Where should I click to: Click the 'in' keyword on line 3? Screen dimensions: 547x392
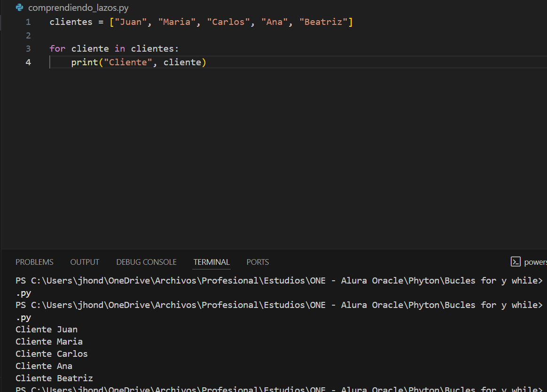pyautogui.click(x=120, y=49)
